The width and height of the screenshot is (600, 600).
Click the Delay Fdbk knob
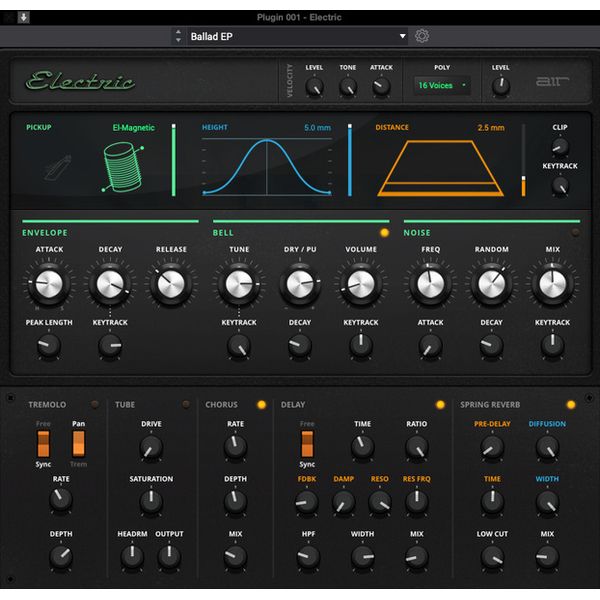click(307, 502)
